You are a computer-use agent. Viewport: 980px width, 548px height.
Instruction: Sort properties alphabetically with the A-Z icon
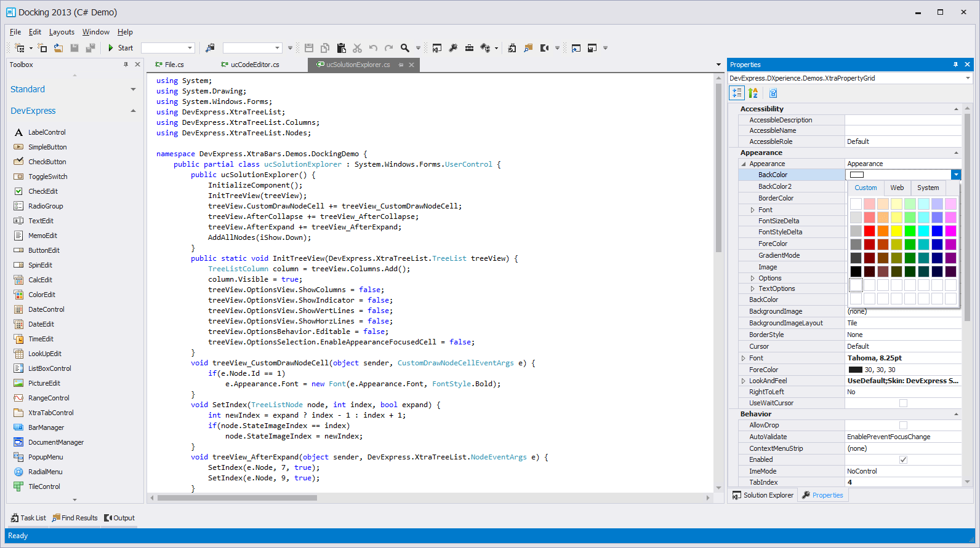pyautogui.click(x=753, y=93)
